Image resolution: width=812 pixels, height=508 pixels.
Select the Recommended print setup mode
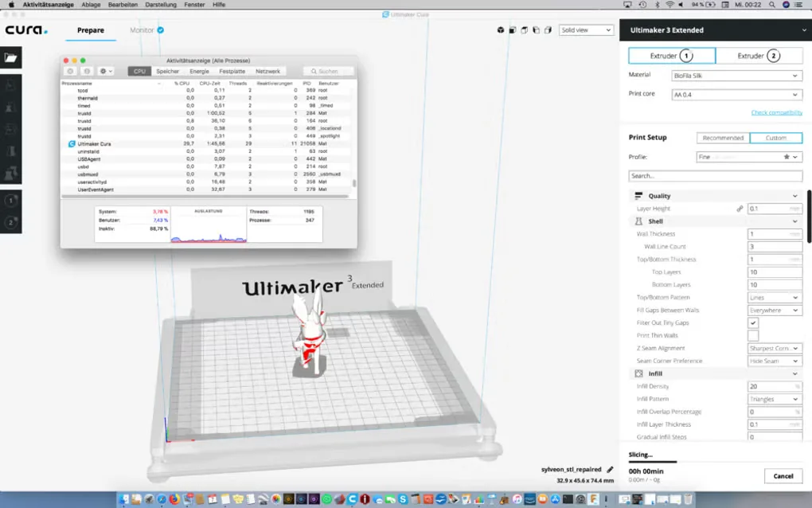click(x=723, y=138)
